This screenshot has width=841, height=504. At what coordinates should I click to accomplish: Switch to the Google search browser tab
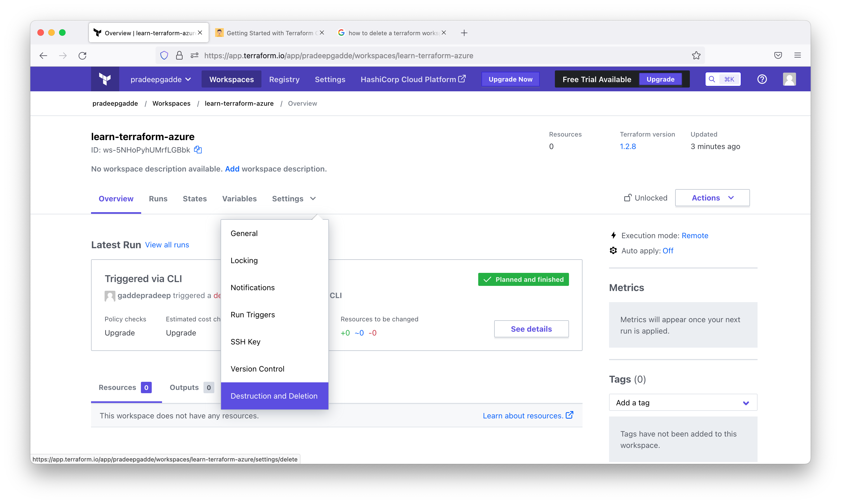(x=392, y=33)
